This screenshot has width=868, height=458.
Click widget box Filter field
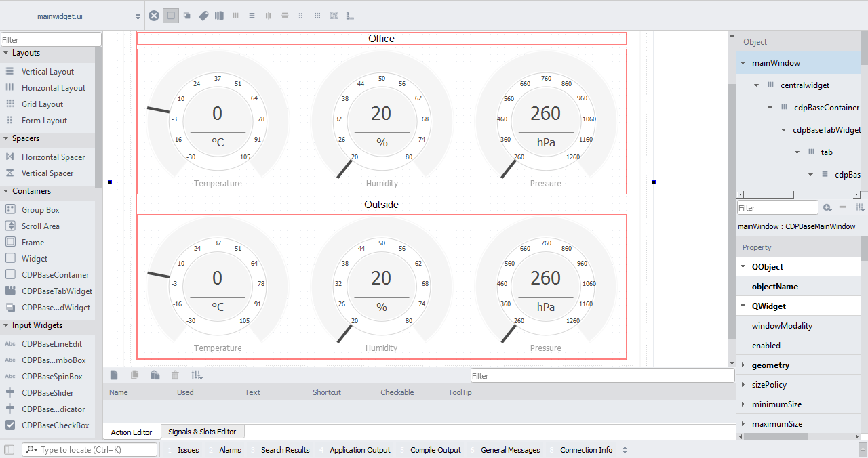coord(51,40)
